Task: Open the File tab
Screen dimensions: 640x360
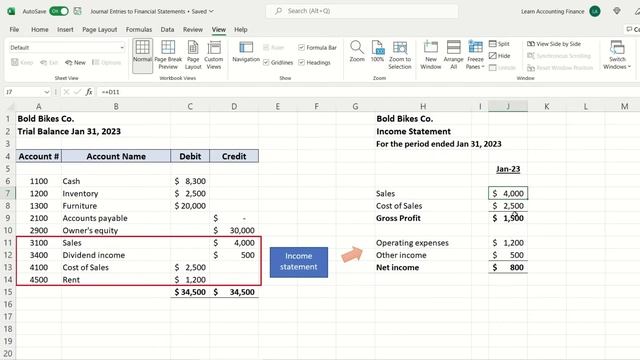Action: point(14,29)
